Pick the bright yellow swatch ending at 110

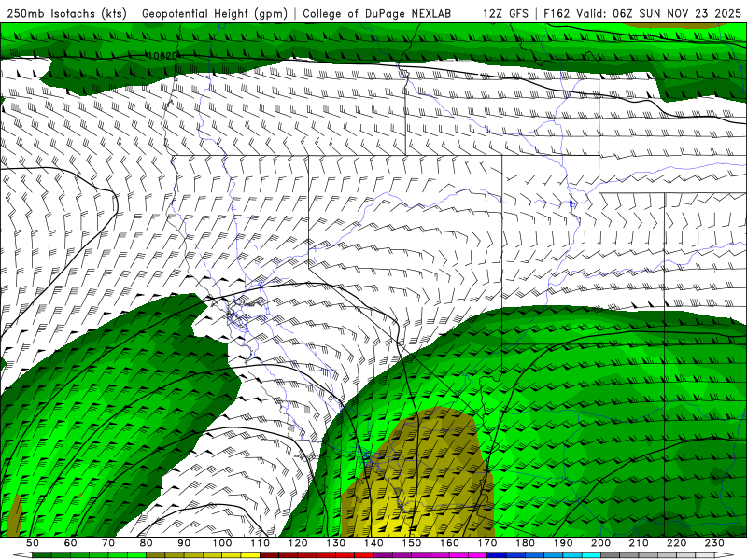pyautogui.click(x=250, y=555)
